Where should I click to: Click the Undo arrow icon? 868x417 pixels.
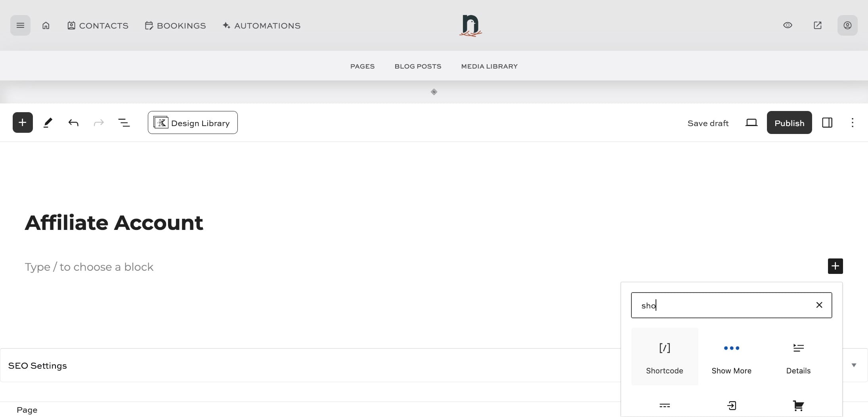(73, 122)
